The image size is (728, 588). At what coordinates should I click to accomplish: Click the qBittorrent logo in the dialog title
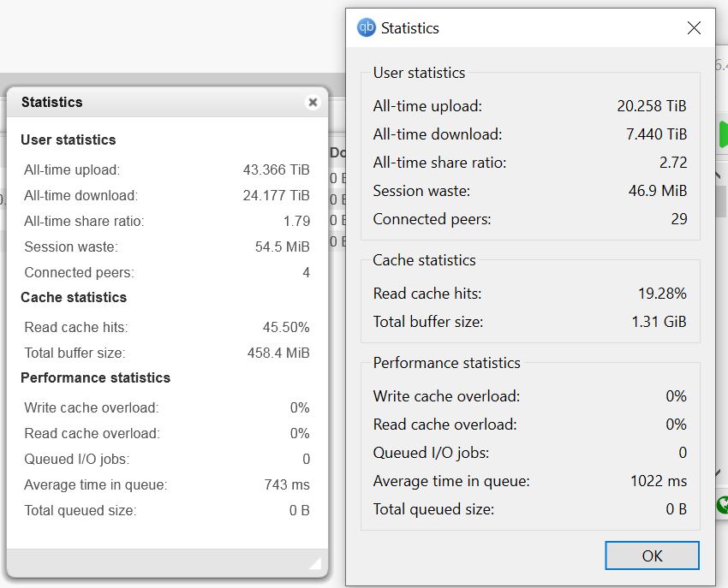point(366,27)
